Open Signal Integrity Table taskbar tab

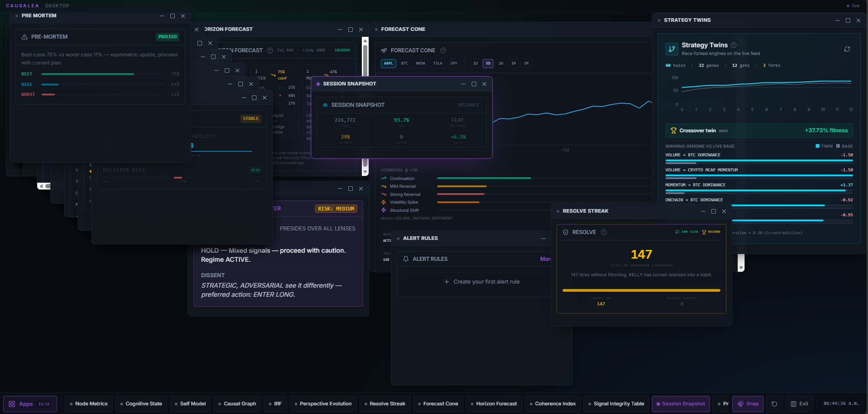pos(616,404)
